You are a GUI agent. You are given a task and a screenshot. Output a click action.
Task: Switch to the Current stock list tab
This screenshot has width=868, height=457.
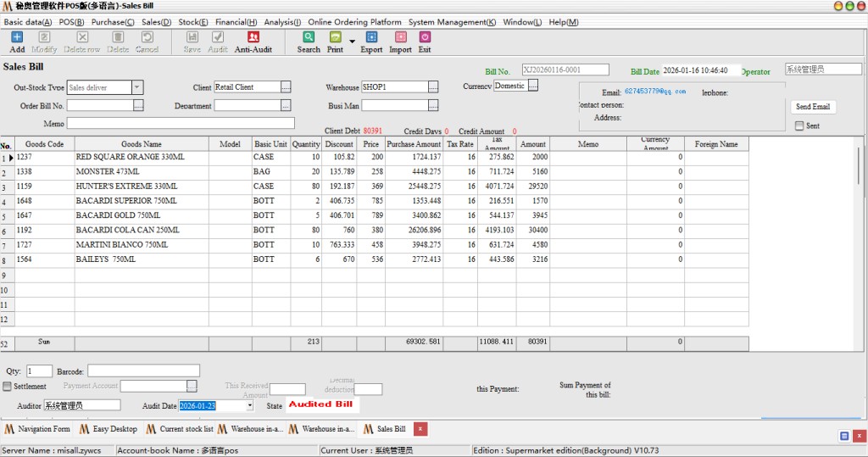(x=180, y=429)
